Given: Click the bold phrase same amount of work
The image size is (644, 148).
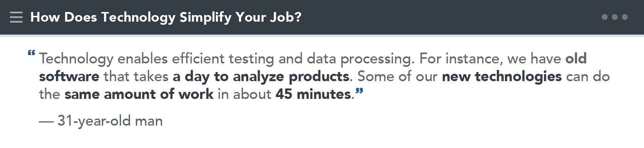Looking at the screenshot, I should point(139,94).
